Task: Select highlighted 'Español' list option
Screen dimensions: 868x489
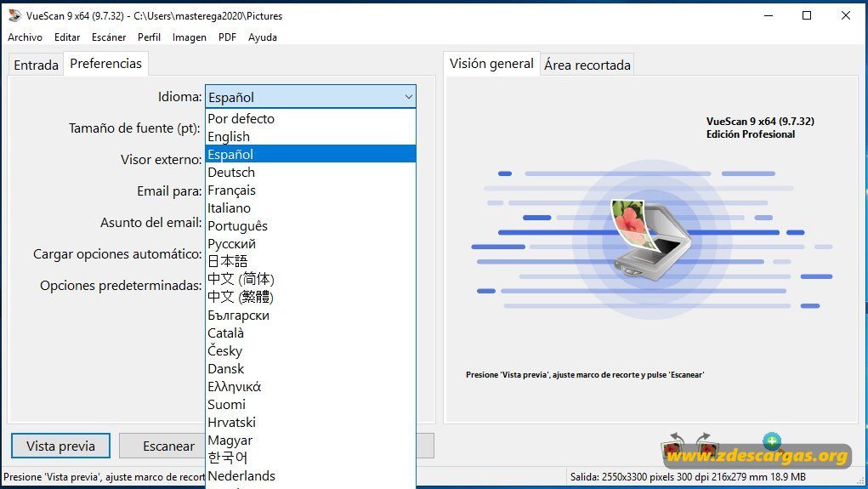Action: (310, 154)
